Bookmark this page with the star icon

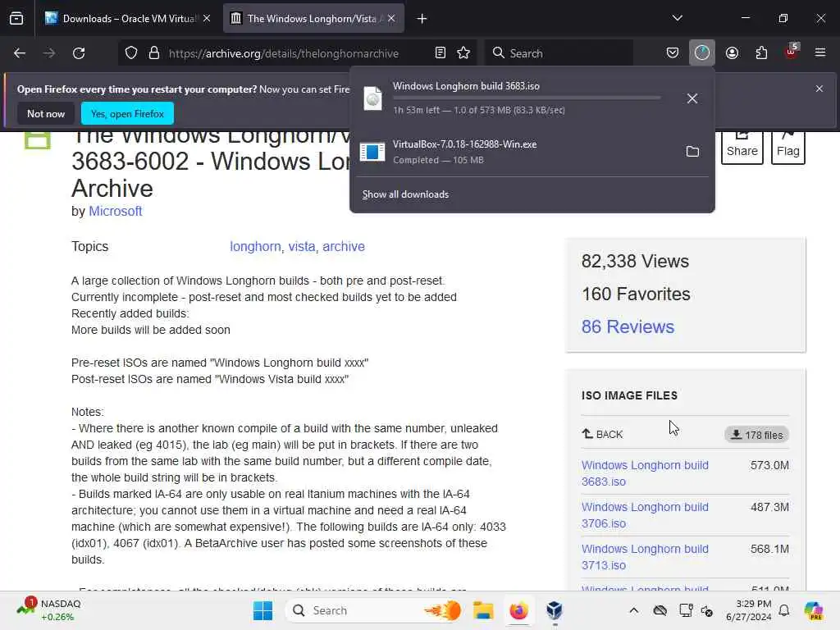463,53
